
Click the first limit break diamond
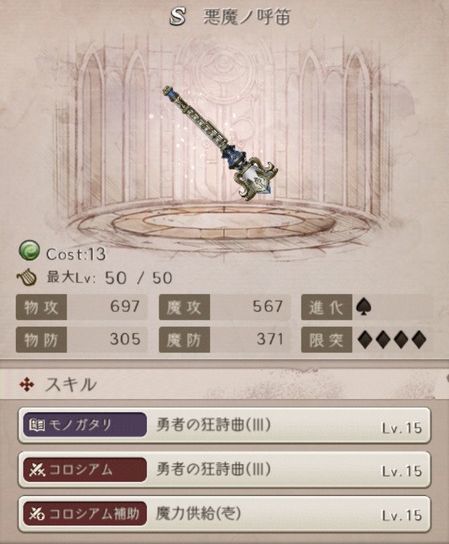tap(365, 340)
